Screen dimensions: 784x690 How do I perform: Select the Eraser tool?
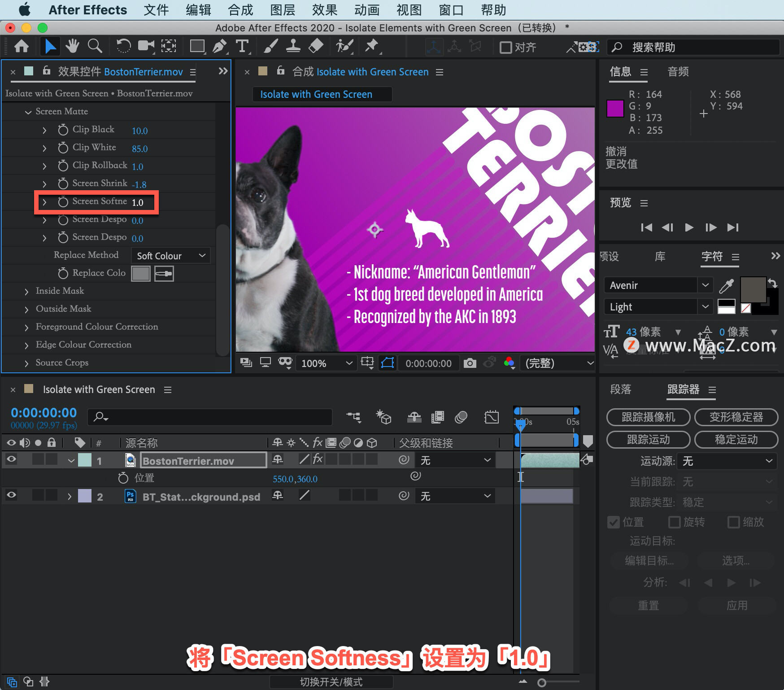pyautogui.click(x=316, y=46)
